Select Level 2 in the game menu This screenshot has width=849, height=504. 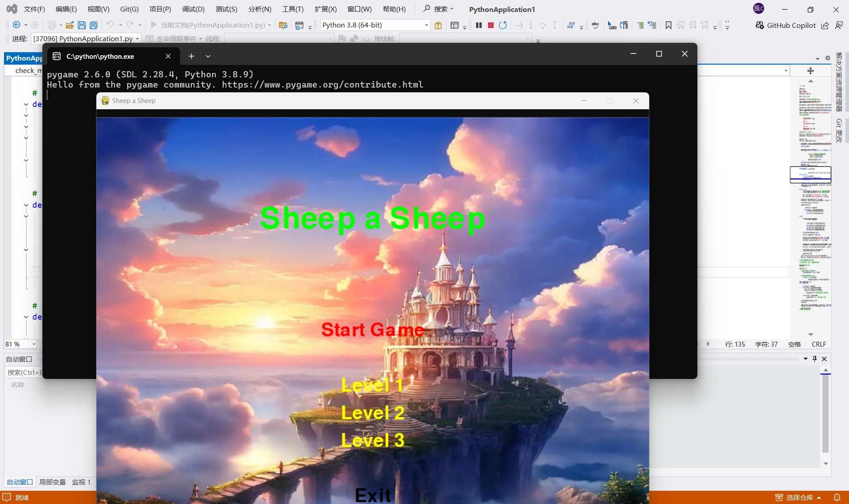372,413
